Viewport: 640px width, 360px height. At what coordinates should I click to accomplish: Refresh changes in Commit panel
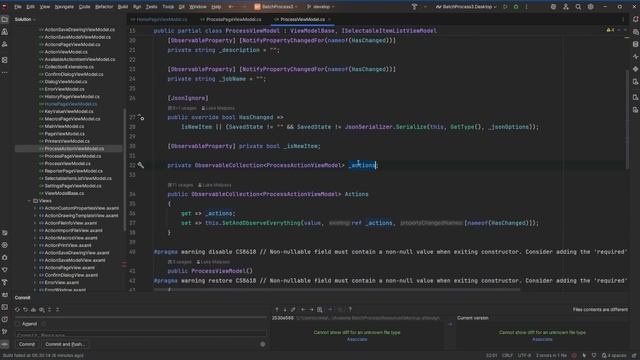(17, 310)
